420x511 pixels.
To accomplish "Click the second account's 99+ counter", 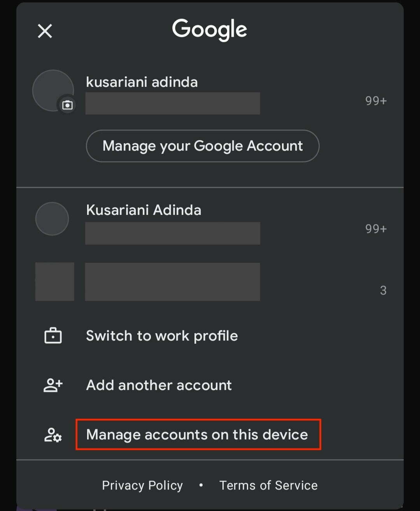I will [x=376, y=228].
